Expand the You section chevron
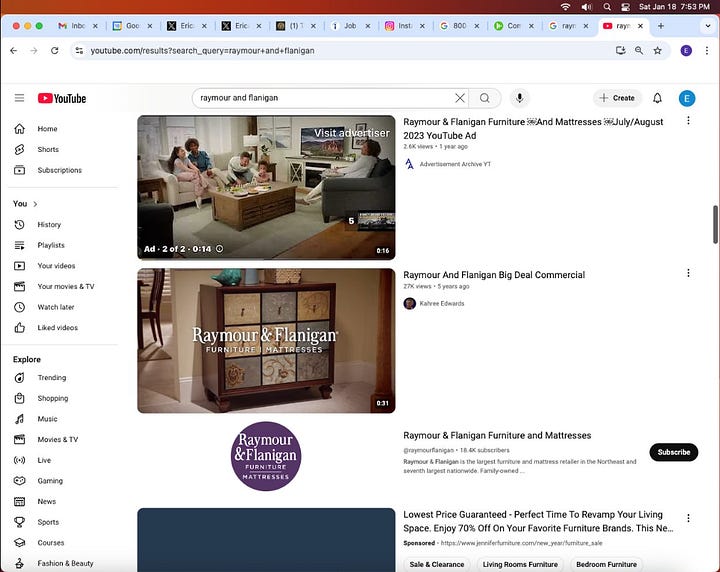The width and height of the screenshot is (720, 572). (35, 204)
